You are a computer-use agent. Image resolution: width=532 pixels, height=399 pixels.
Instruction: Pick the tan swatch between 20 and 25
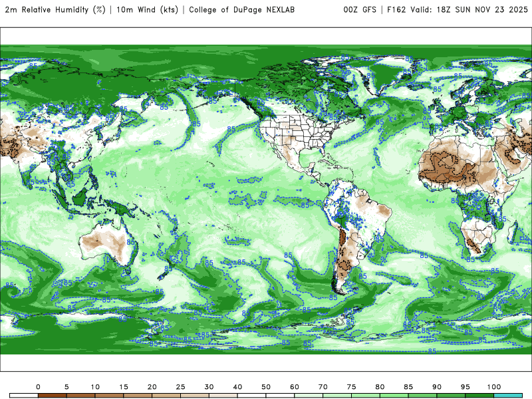[x=166, y=396]
